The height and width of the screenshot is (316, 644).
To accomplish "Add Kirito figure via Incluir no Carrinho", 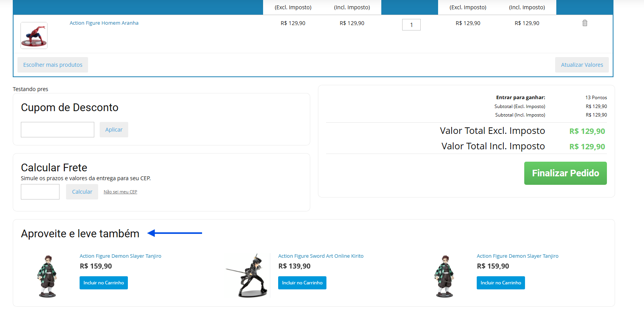I will [302, 283].
